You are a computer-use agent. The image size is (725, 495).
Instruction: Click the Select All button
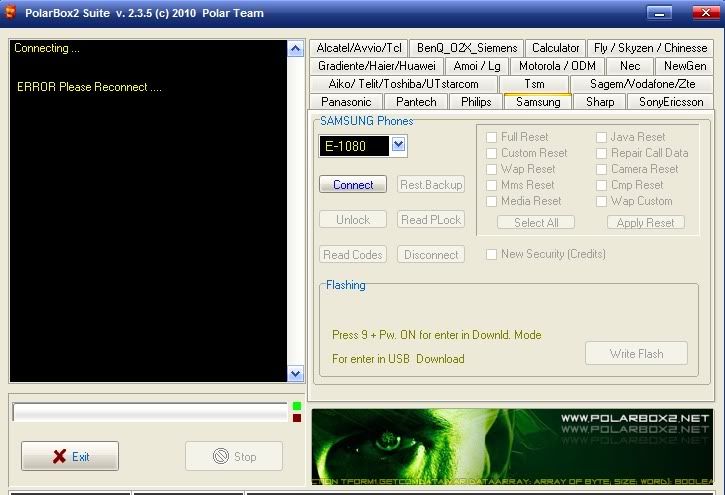tap(536, 223)
